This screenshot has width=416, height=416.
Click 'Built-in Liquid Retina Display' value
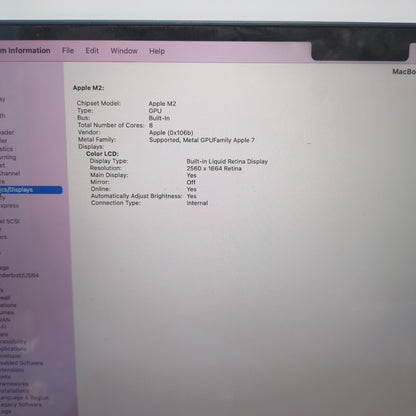227,161
